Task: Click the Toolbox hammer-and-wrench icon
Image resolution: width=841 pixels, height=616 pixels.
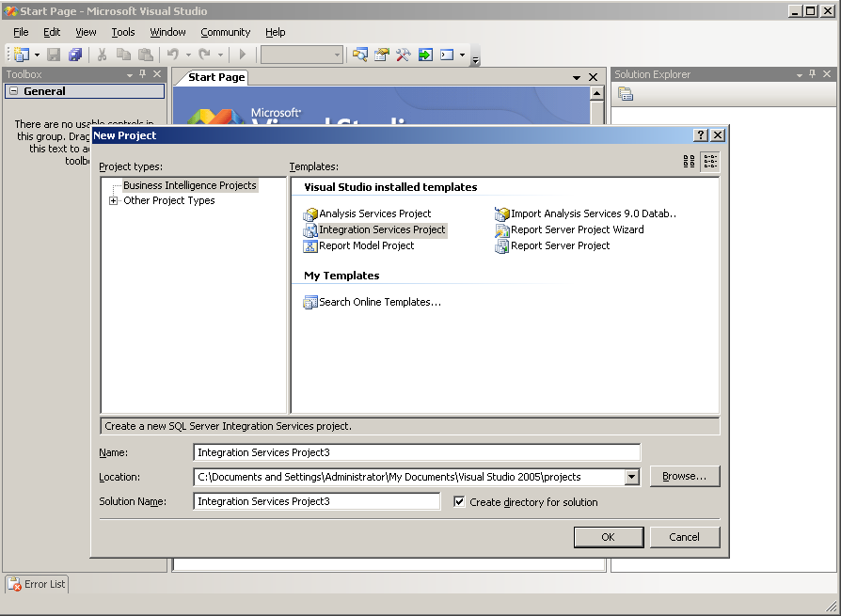Action: pos(404,55)
